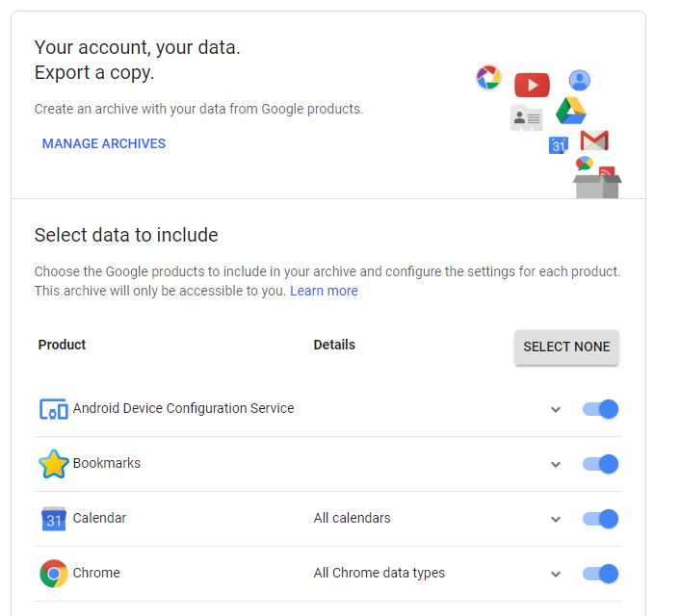Click the Google Drive triangle icon
The width and height of the screenshot is (680, 616).
click(x=570, y=111)
